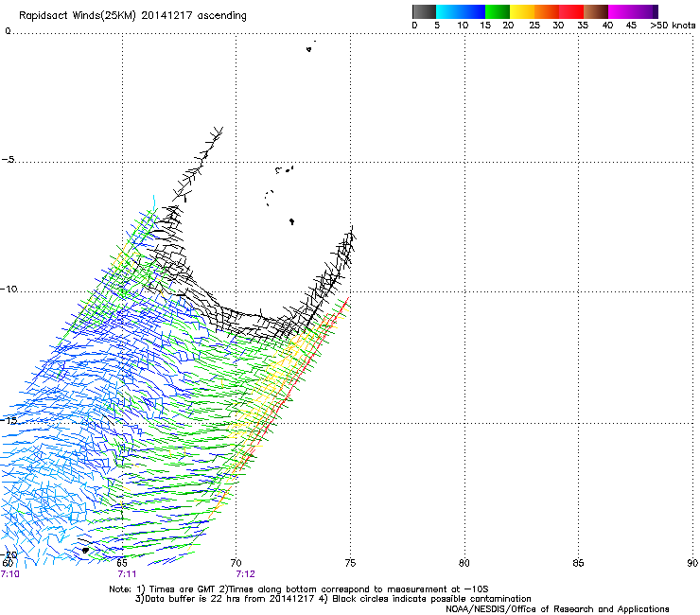This screenshot has width=700, height=615.
Task: Click the NOAA/NESDIS/Office of Research and Applications credit
Action: point(557,609)
